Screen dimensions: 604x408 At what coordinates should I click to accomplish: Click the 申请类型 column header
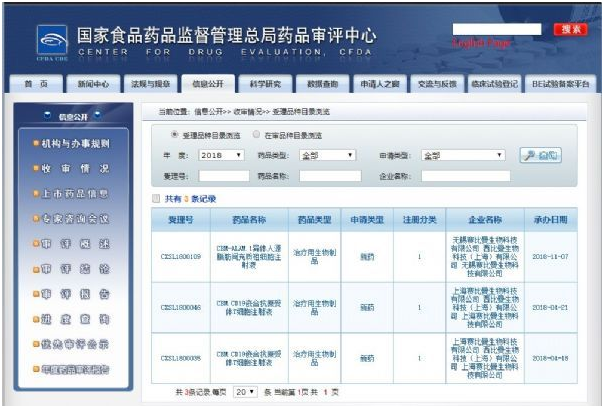(367, 220)
